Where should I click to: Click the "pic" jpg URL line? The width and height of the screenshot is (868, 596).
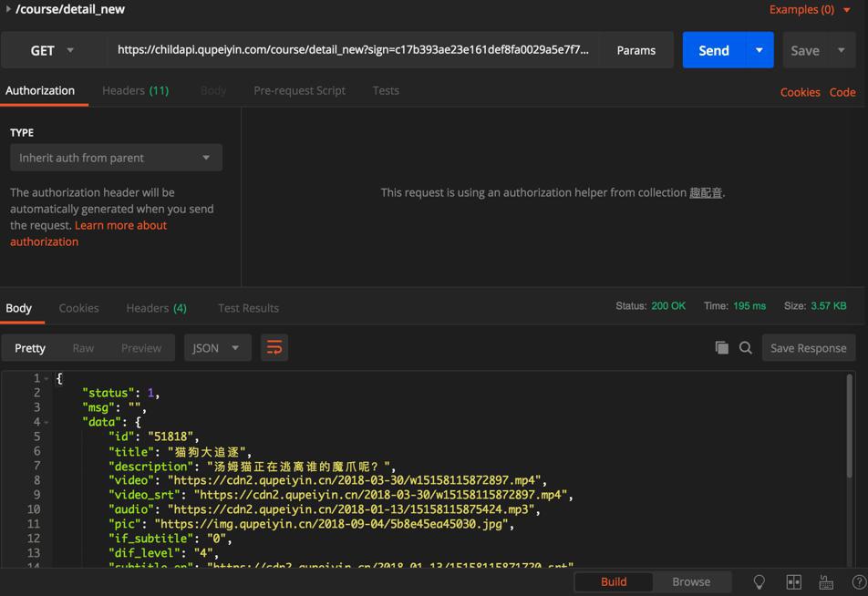pyautogui.click(x=311, y=523)
